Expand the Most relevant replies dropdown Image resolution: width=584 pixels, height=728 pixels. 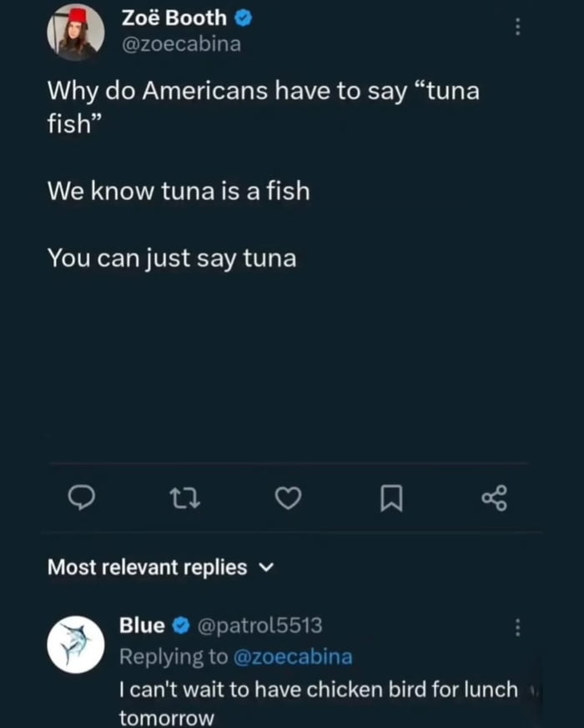coord(265,567)
